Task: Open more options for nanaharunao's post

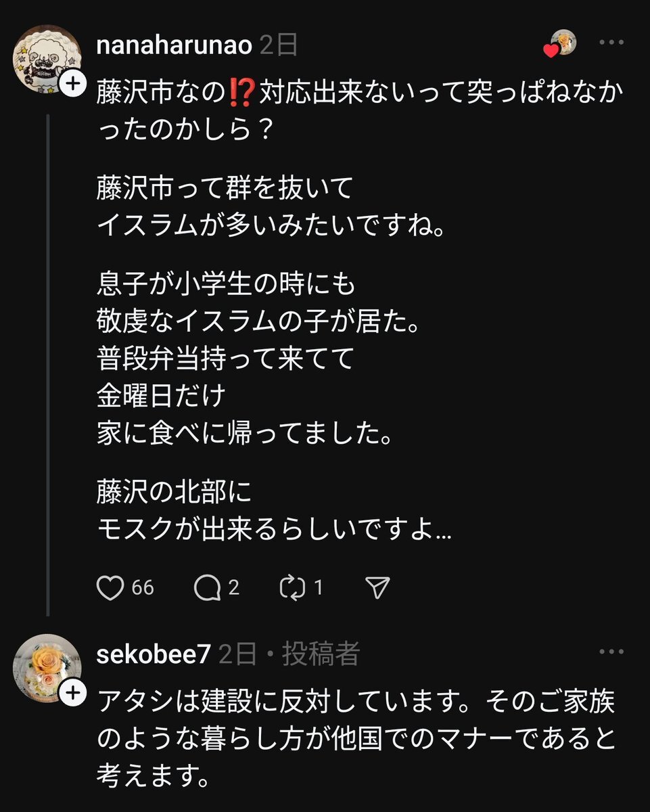Action: (x=611, y=43)
